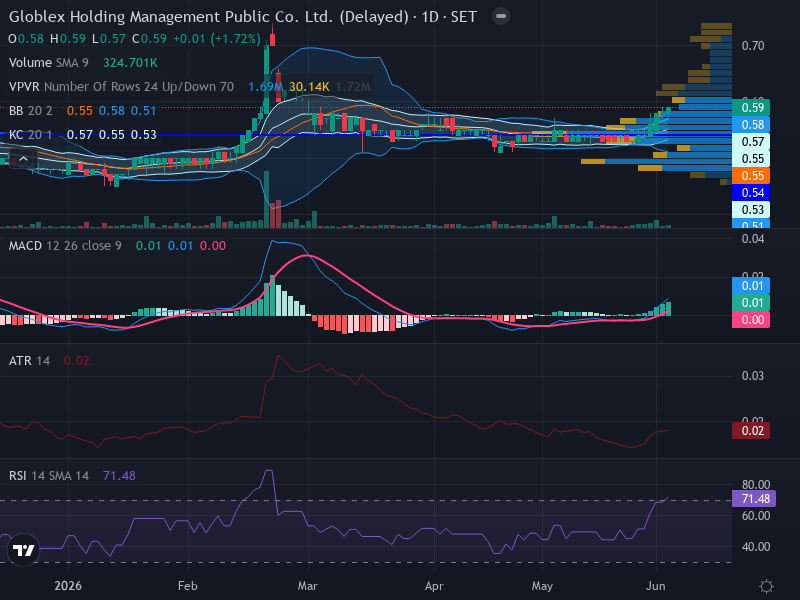Viewport: 800px width, 600px height.
Task: Click the 30.14K VPVR down-volume value
Action: (309, 87)
